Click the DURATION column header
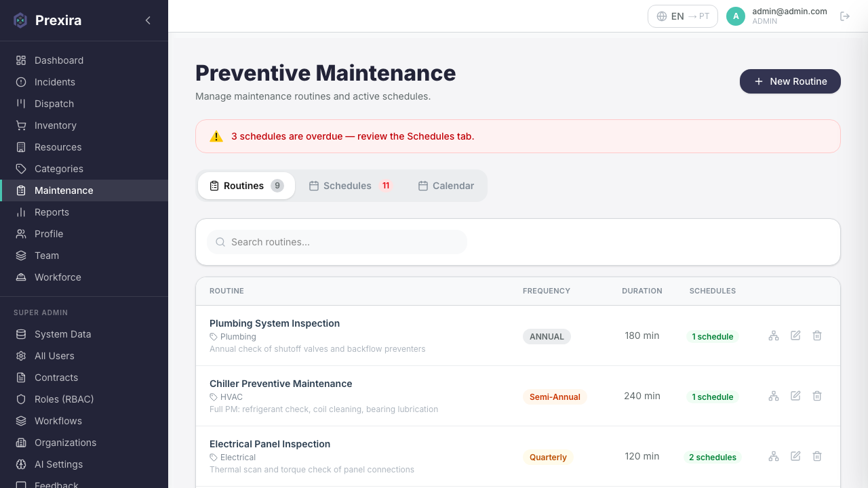868x488 pixels. click(x=642, y=291)
